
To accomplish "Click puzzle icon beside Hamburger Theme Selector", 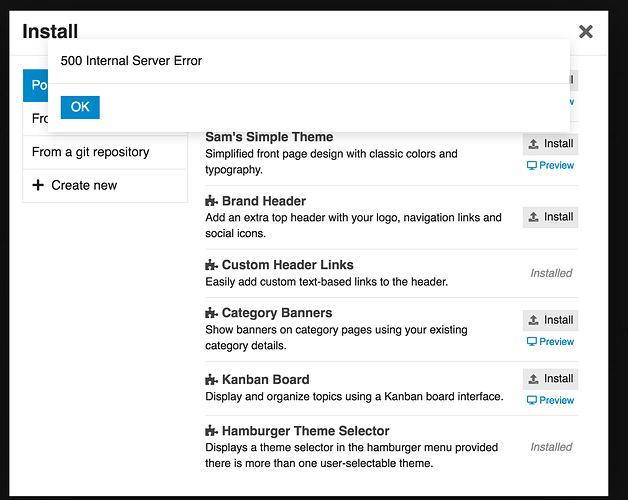I will point(211,431).
